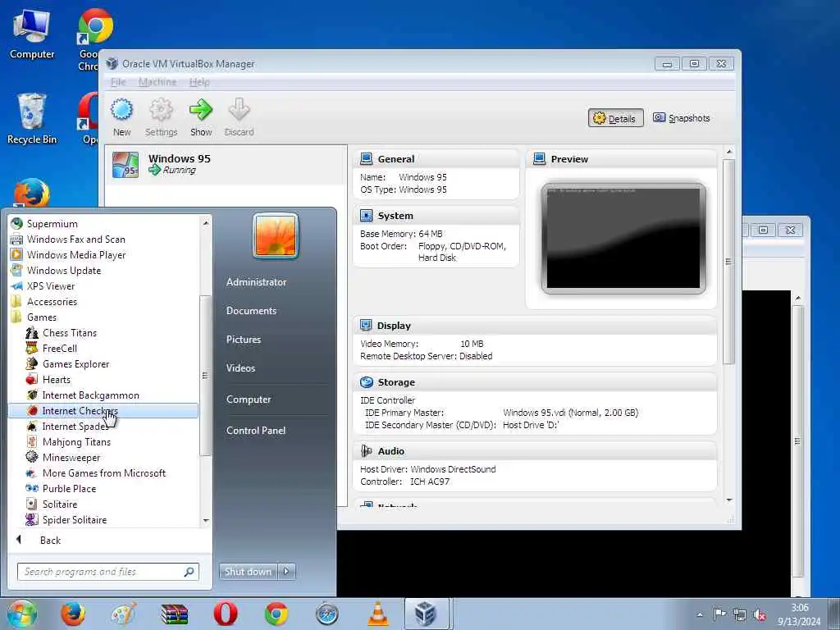The image size is (840, 630).
Task: Click the green Show arrow icon
Action: (x=201, y=110)
